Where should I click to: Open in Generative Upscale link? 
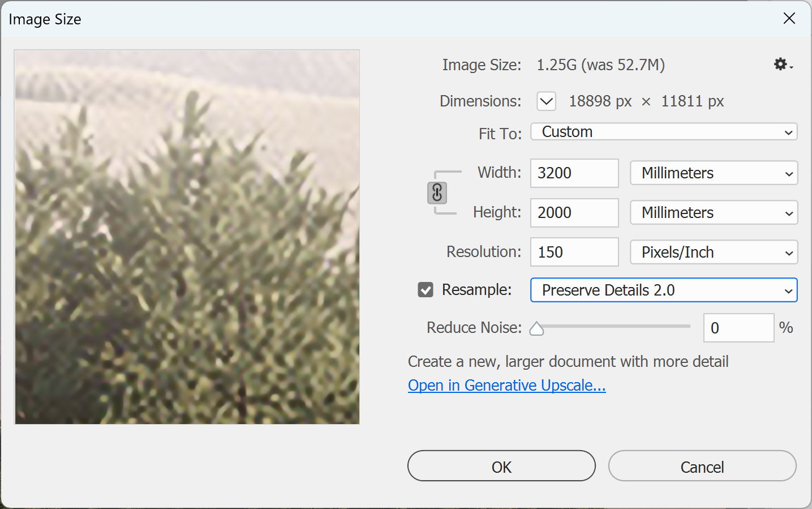click(507, 386)
